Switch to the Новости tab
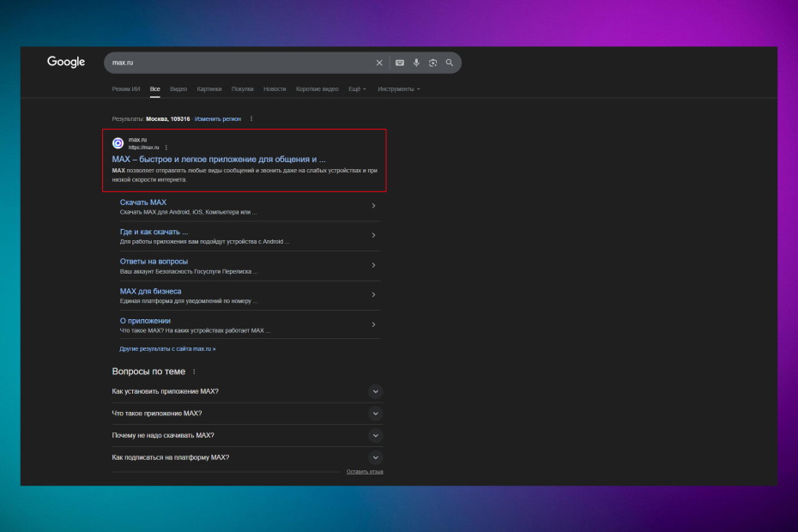Screen dimensions: 798x532 pyautogui.click(x=275, y=89)
